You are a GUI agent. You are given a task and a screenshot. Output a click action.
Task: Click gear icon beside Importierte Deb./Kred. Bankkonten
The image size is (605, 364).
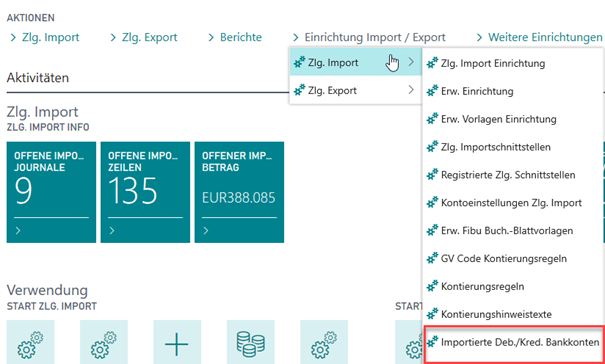tap(433, 342)
